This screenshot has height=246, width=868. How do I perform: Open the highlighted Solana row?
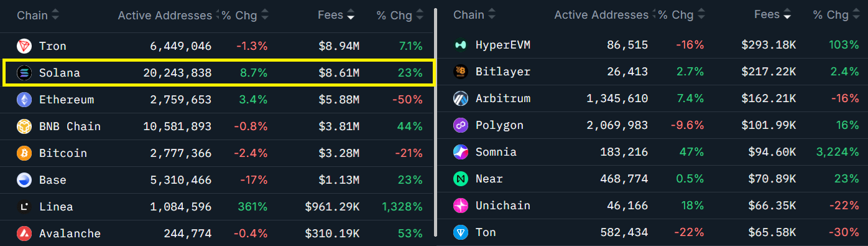218,73
